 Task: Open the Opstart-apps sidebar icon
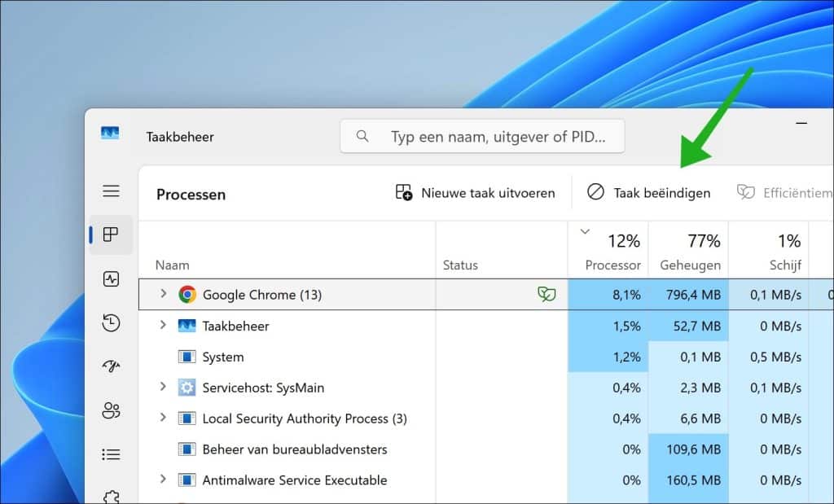coord(111,366)
